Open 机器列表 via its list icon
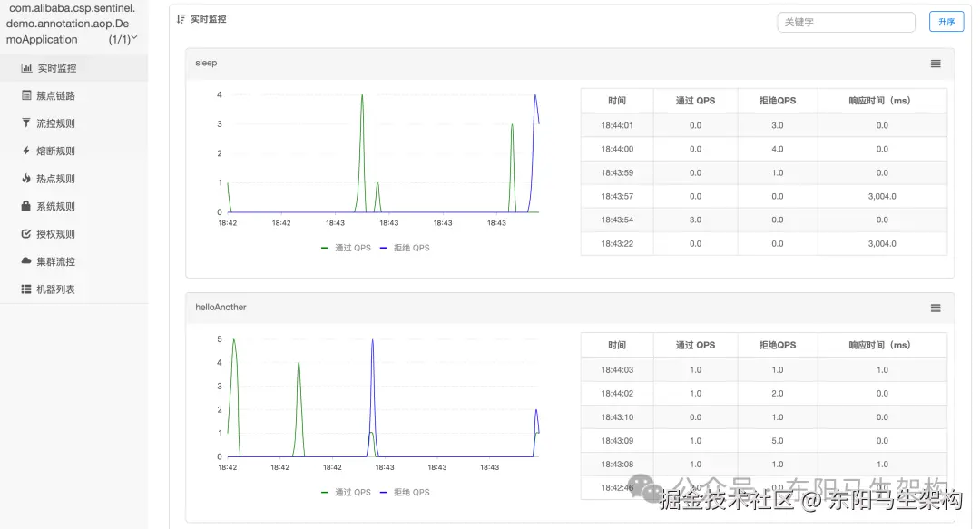 25,289
